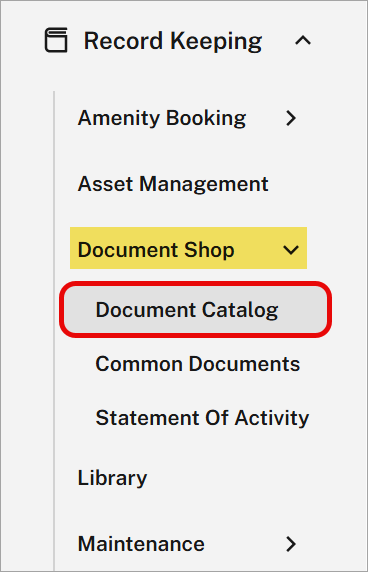Expand the Maintenance submenu arrow

coord(291,544)
